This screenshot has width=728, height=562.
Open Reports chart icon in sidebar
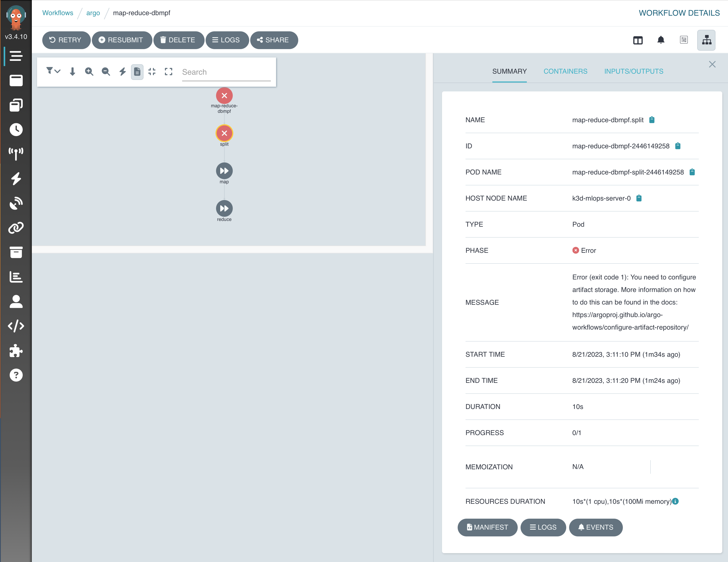point(16,277)
